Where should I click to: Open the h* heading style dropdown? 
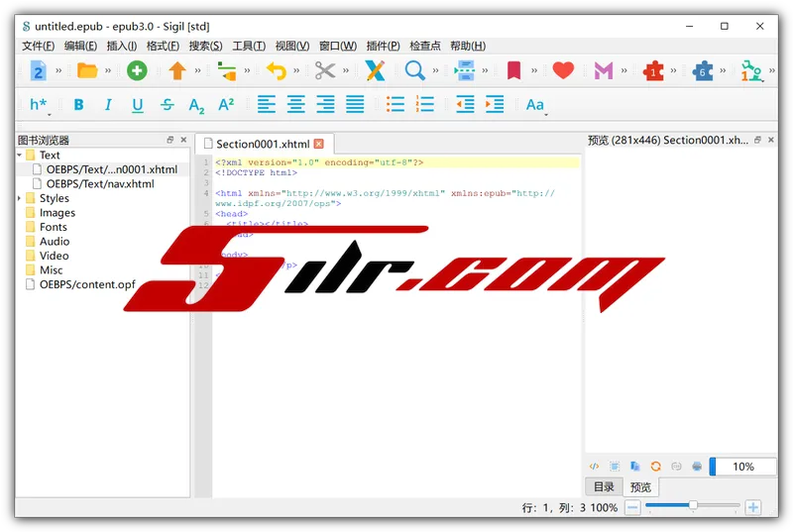point(39,105)
